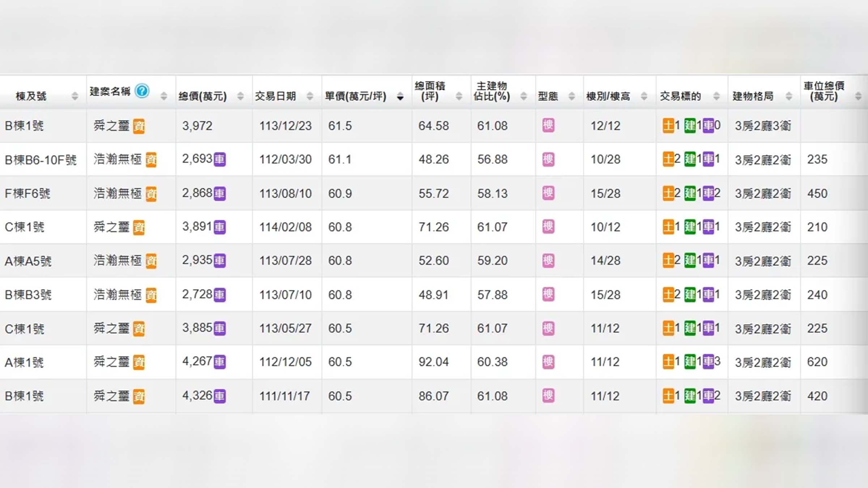The height and width of the screenshot is (488, 868).
Task: Open the help icon beside 建案名稱
Action: (x=142, y=91)
